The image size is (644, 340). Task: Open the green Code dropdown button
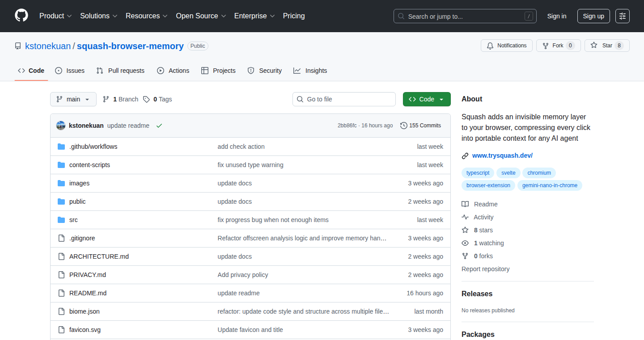coord(427,99)
